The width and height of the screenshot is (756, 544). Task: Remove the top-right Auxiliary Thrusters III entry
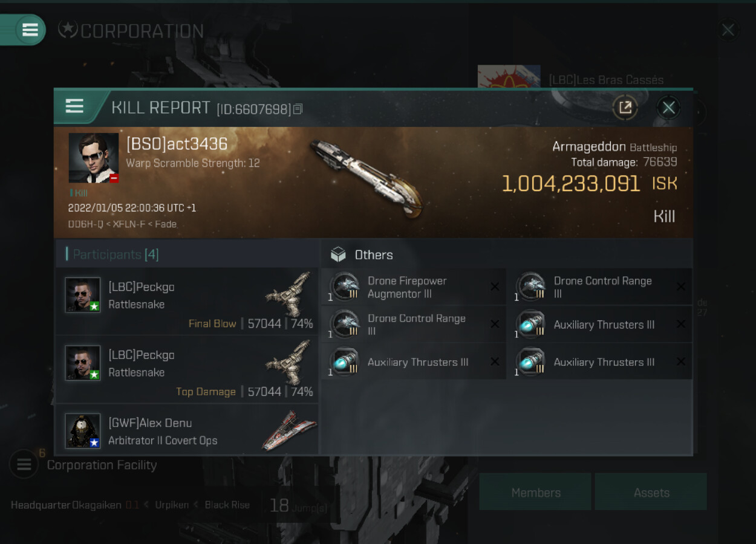coord(681,325)
